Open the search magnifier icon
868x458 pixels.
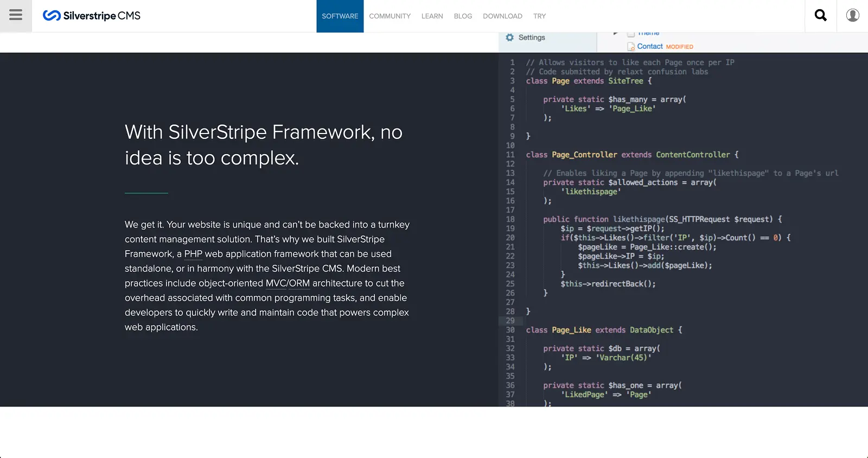820,16
